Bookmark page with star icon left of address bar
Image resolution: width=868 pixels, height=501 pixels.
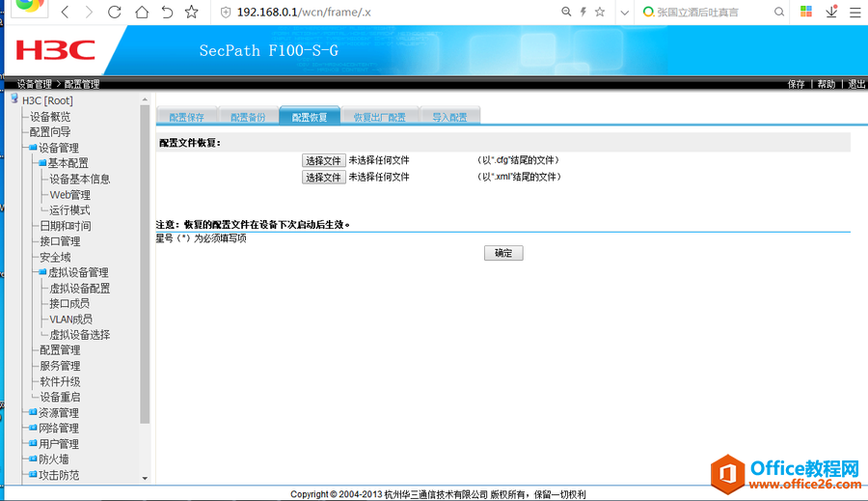click(192, 12)
